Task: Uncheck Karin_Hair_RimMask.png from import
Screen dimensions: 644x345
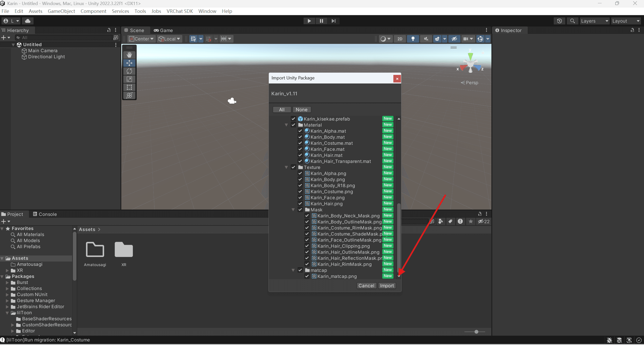Action: pyautogui.click(x=307, y=264)
